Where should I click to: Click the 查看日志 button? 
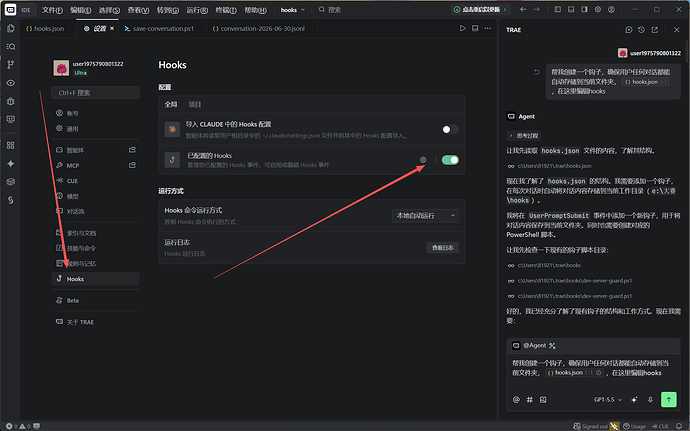443,248
